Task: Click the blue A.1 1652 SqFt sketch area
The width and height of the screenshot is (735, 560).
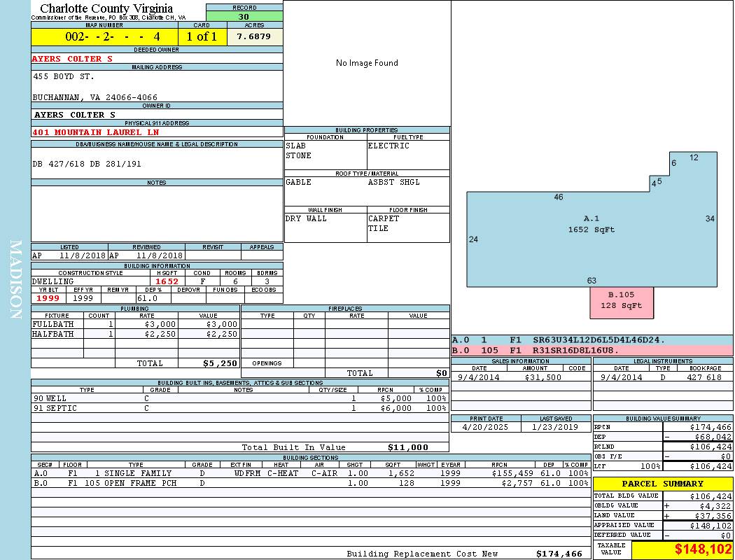Action: point(591,224)
